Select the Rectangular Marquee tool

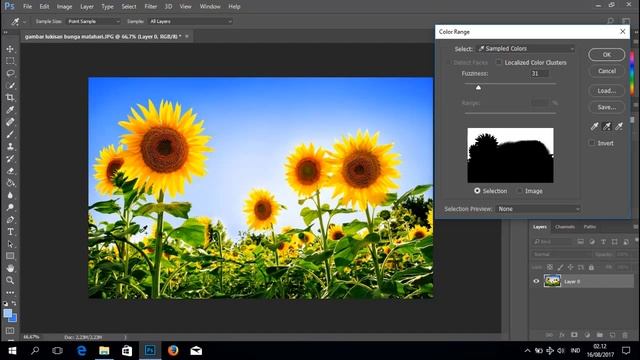[x=10, y=61]
